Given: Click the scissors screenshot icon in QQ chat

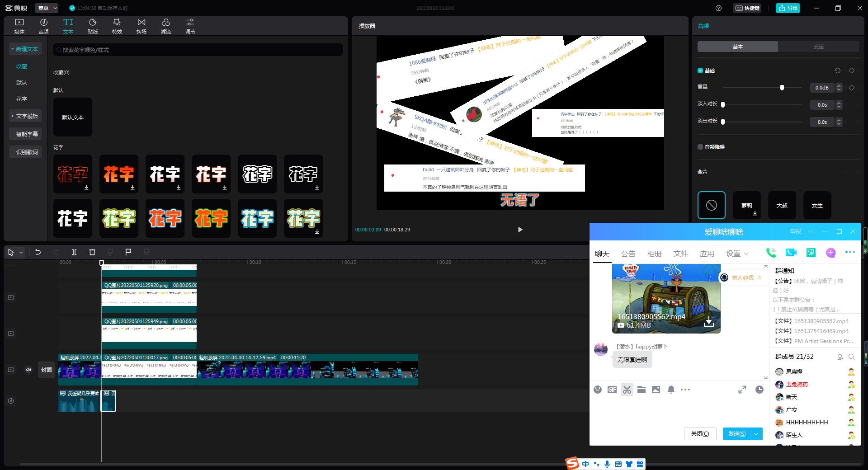Looking at the screenshot, I should pos(627,390).
